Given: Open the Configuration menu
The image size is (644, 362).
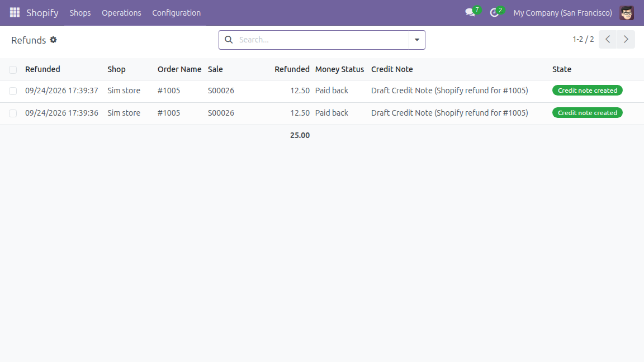Looking at the screenshot, I should [177, 13].
